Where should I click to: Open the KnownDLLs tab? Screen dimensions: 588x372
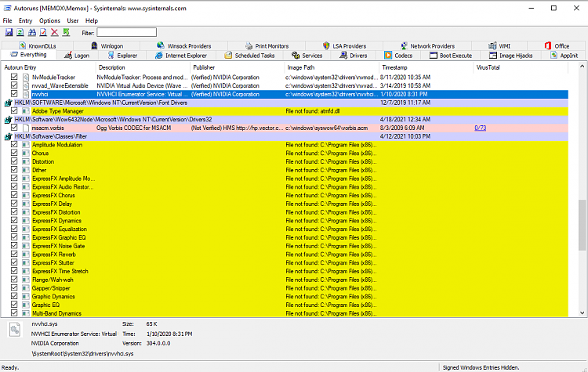tap(37, 45)
